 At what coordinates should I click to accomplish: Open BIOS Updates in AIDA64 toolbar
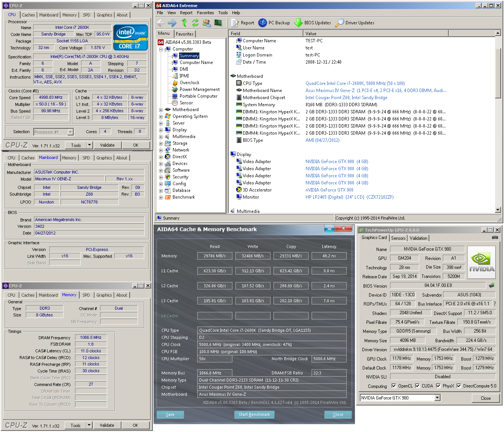pyautogui.click(x=313, y=23)
